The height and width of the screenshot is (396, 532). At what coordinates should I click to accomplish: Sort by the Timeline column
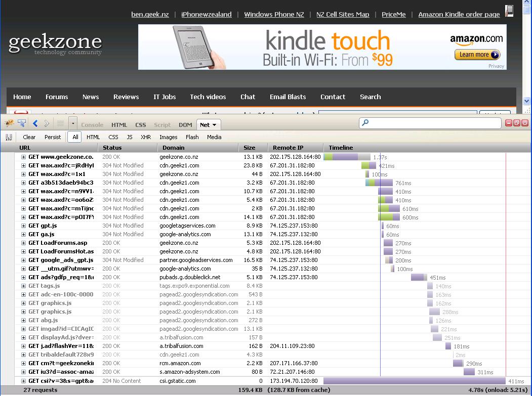pos(428,148)
